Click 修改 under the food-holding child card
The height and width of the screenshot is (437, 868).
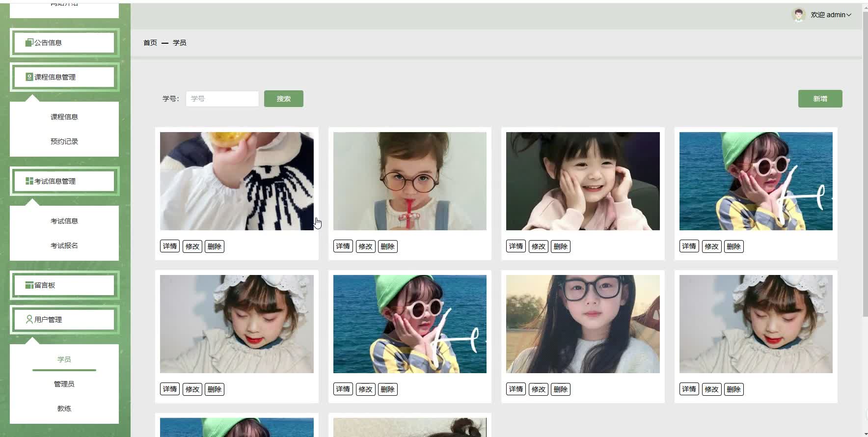pos(192,246)
